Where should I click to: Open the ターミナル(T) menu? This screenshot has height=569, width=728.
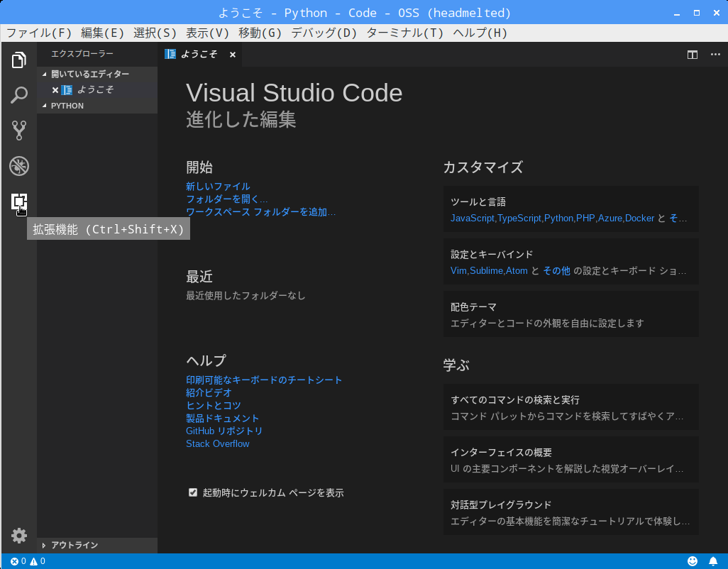click(405, 33)
